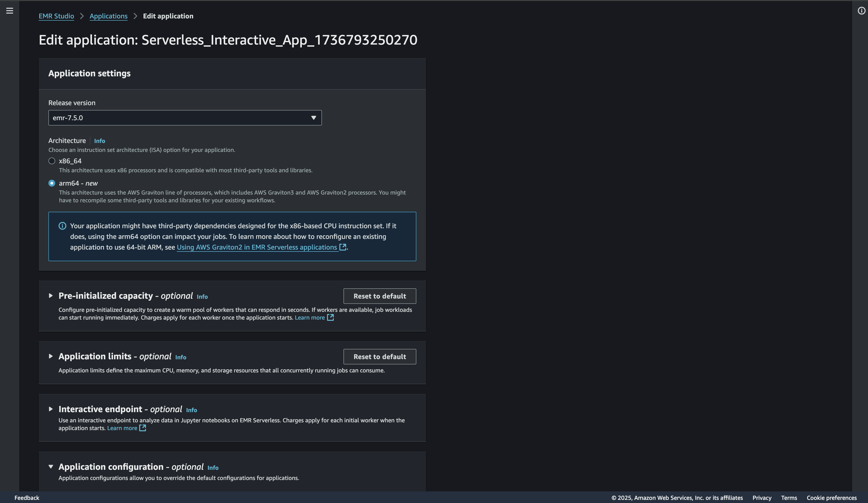Expand the Application limits section
868x503 pixels.
click(x=51, y=356)
